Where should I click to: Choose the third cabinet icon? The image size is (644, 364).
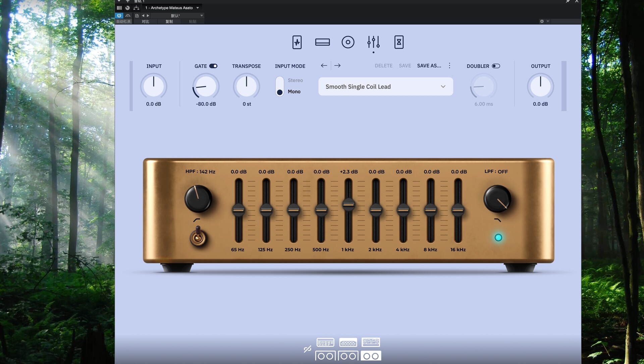(371, 356)
